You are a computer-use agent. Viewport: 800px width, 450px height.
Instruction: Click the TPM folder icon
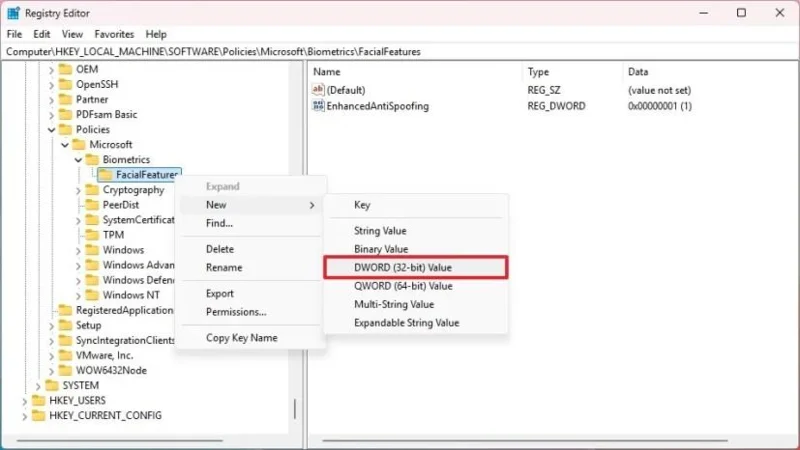(x=92, y=235)
